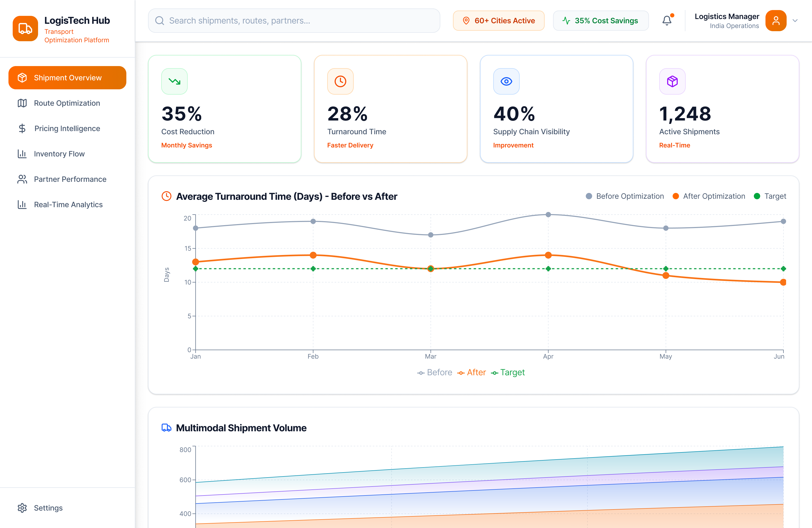Click the shipments search input field

tap(293, 20)
